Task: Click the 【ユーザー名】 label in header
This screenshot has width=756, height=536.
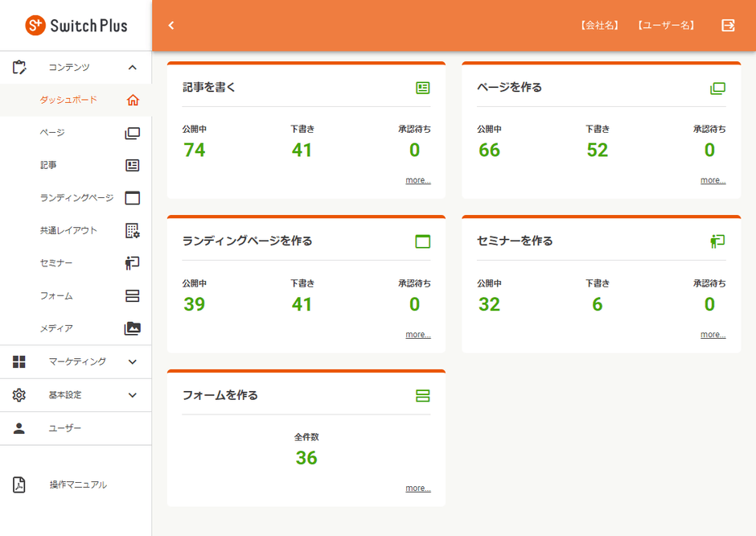Action: point(666,26)
